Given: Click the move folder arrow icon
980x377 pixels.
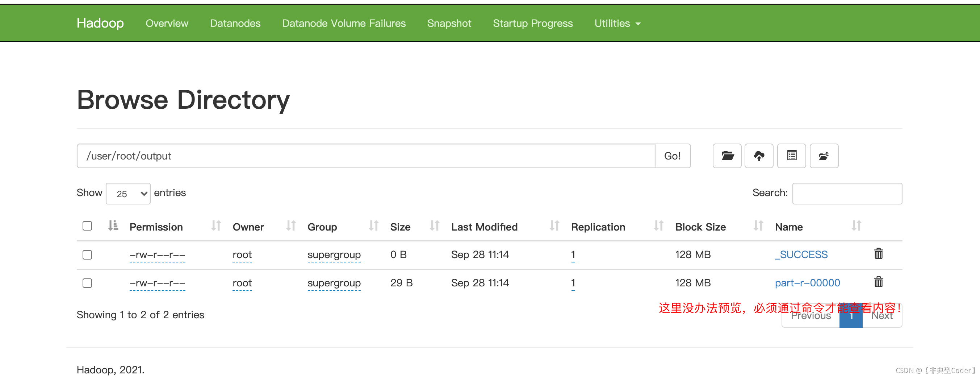Looking at the screenshot, I should (x=824, y=156).
